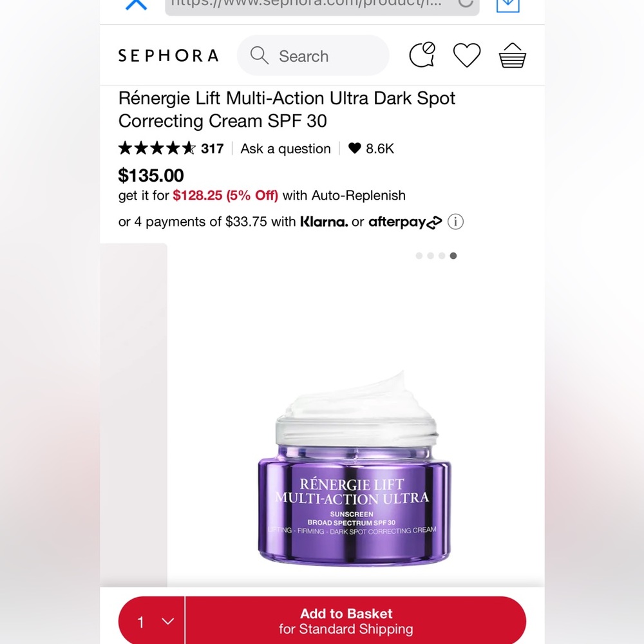Image resolution: width=644 pixels, height=644 pixels.
Task: Click the Sephora logo
Action: tap(168, 55)
